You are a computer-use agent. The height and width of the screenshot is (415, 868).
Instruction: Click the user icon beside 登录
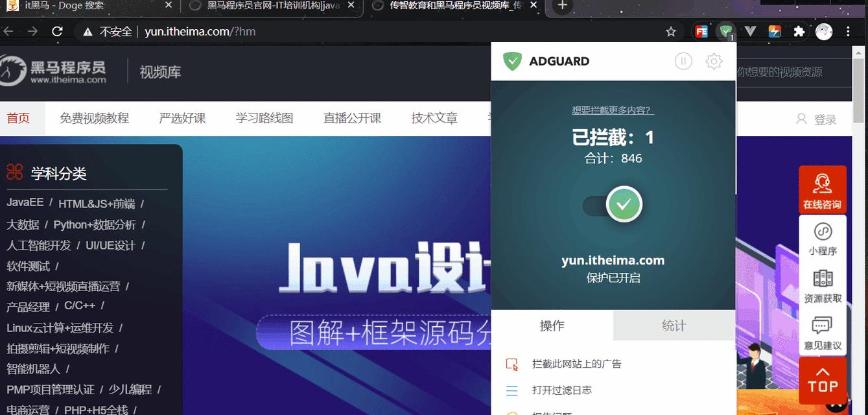click(801, 119)
